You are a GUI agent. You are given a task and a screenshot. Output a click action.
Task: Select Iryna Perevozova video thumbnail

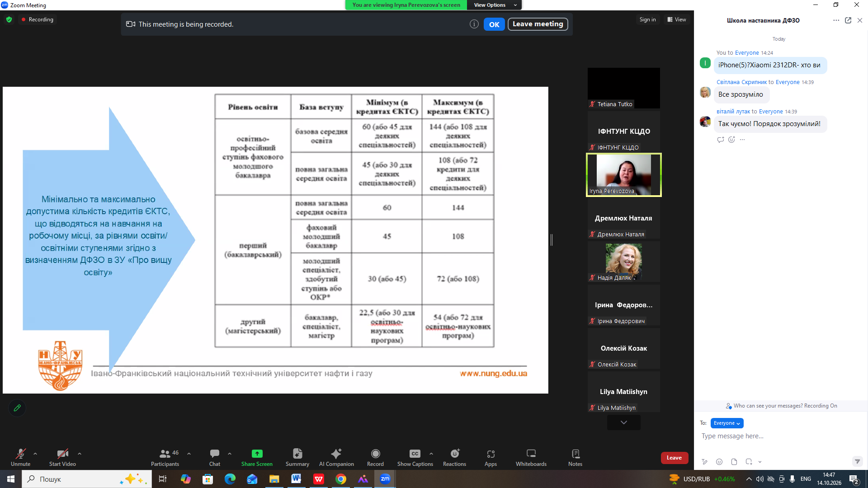623,175
